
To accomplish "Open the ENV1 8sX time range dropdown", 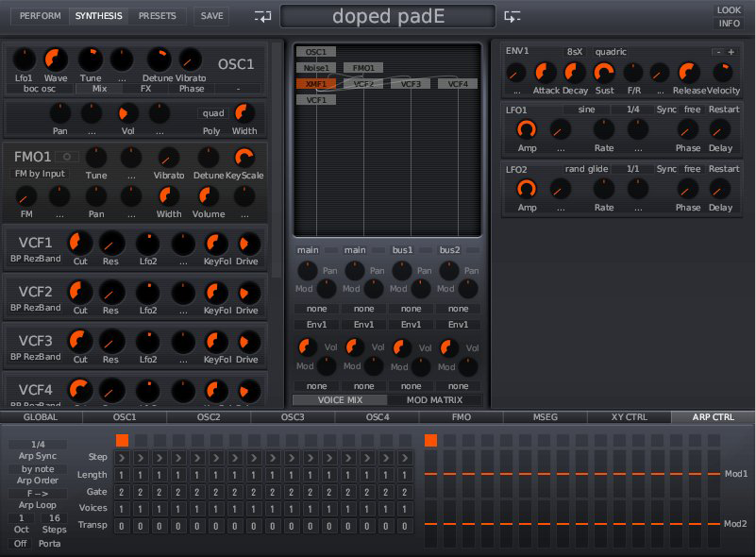I will point(574,52).
